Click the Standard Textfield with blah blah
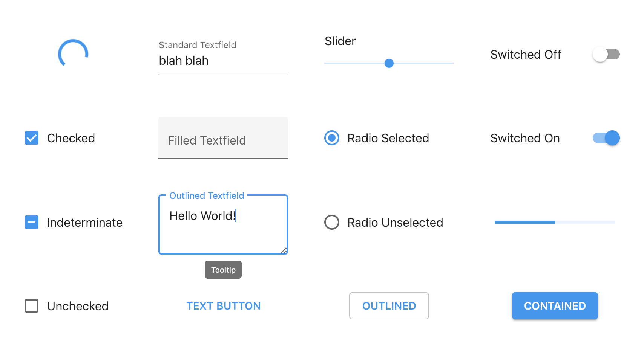The height and width of the screenshot is (360, 644). click(223, 61)
